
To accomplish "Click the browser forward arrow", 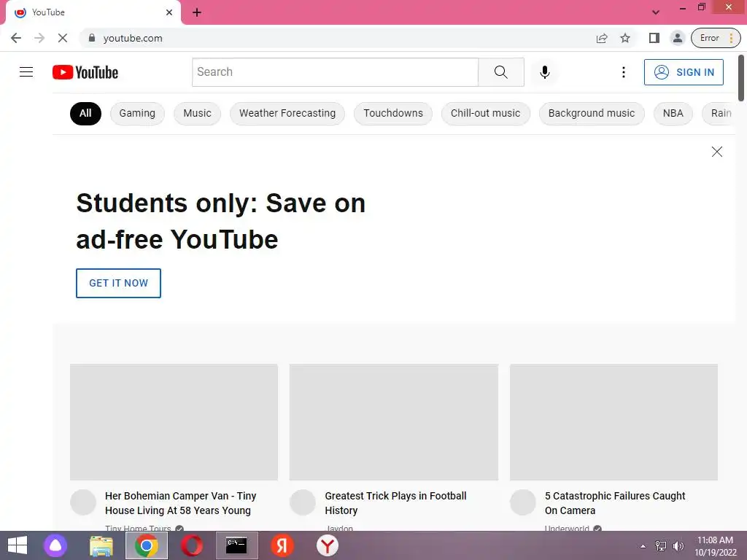I will pos(39,38).
